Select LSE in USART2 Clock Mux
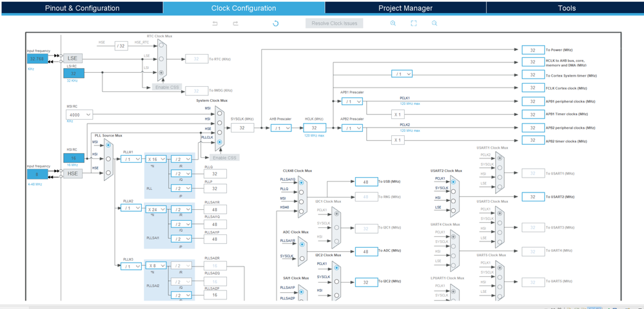644x309 pixels. (453, 211)
